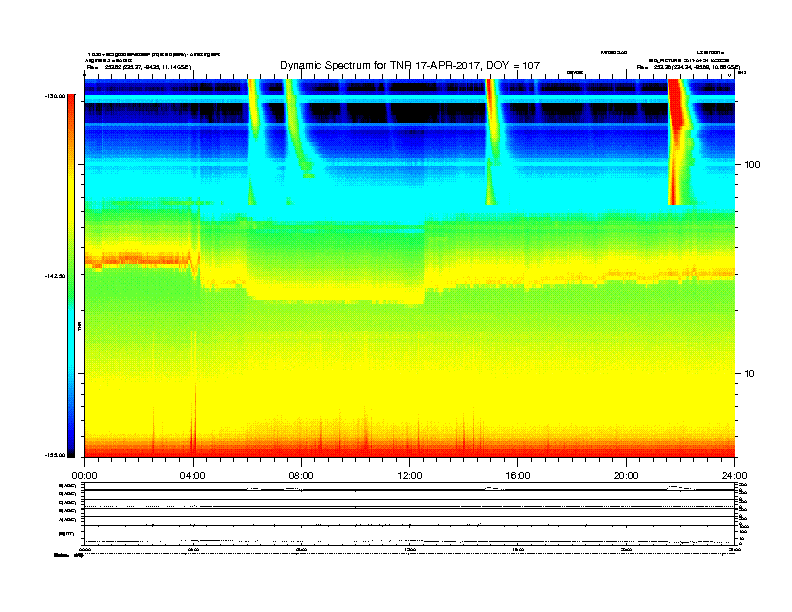
Task: Click the Ras position text at top left
Action: coord(139,67)
